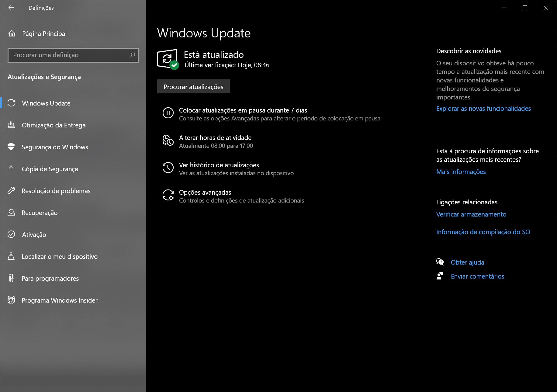
Task: Select Cópia de Segurança in sidebar
Action: [x=73, y=169]
